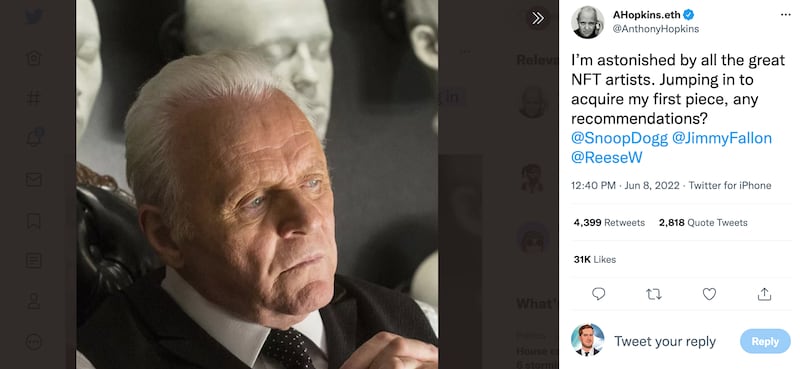Viewport: 800px width, 369px height.
Task: Open Notifications bell icon
Action: (34, 137)
